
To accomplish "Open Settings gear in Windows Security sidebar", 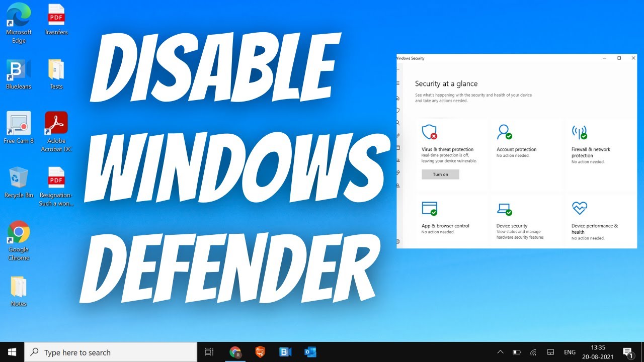I will point(398,241).
